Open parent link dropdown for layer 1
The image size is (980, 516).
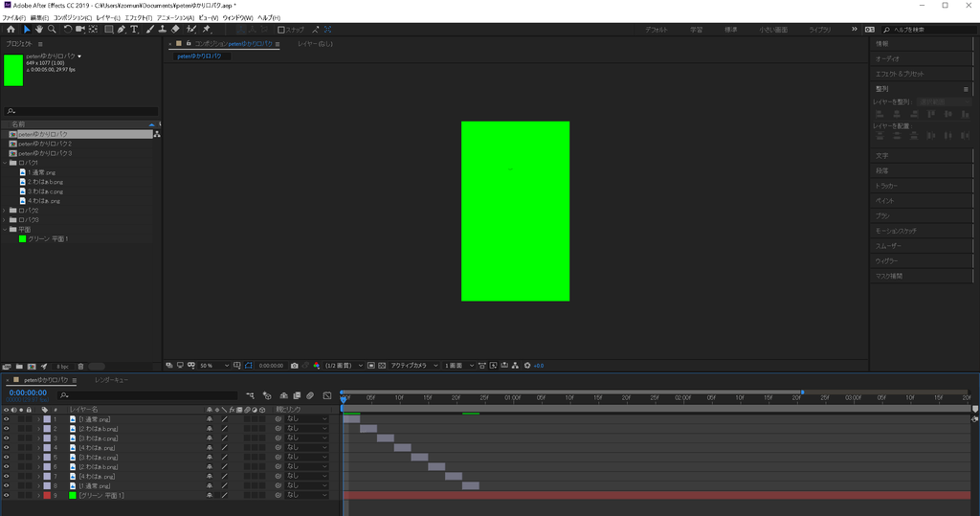pos(306,419)
